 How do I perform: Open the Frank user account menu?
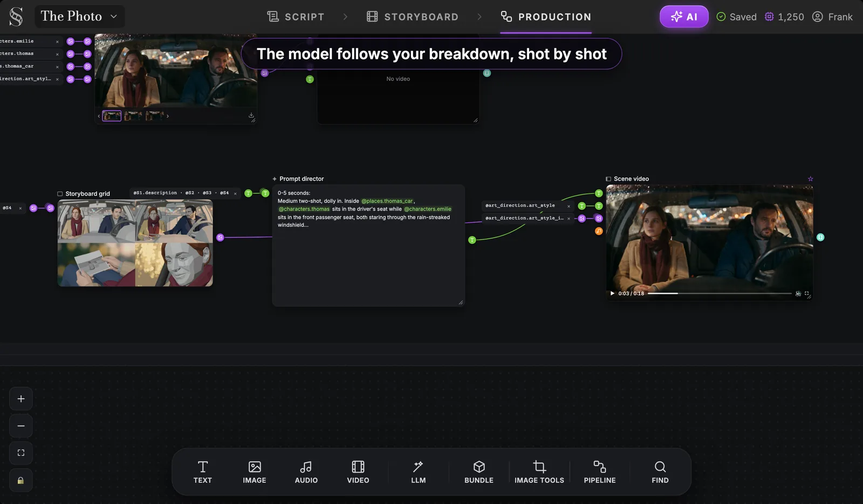coord(832,17)
